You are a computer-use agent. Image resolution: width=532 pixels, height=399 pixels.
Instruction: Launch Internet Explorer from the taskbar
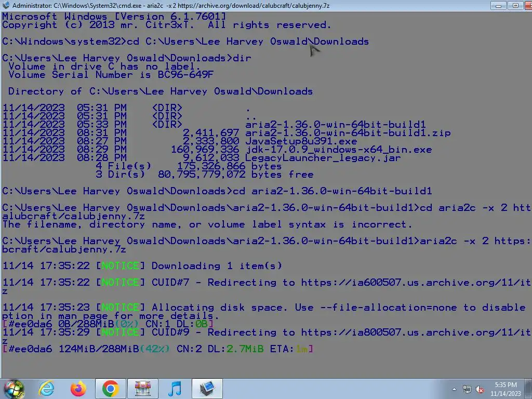pos(46,389)
